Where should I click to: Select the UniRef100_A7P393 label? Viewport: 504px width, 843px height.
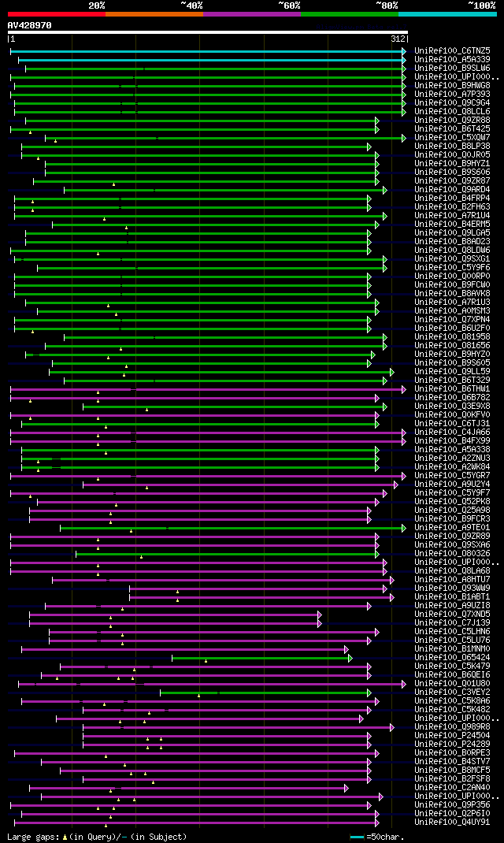pos(452,94)
